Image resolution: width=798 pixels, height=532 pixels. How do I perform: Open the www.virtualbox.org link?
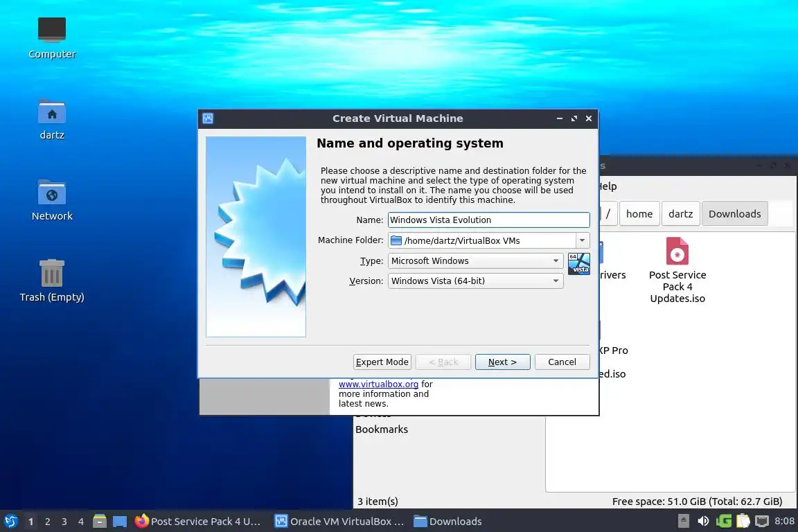[378, 384]
